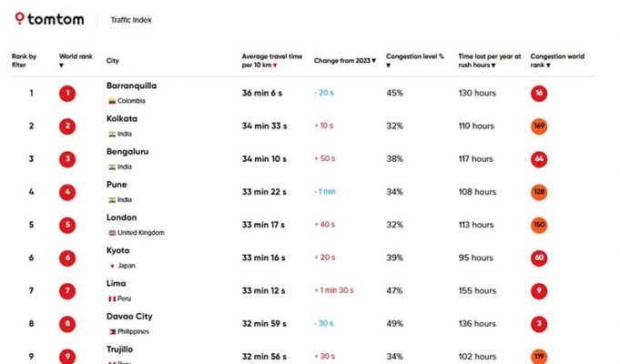Image resolution: width=620 pixels, height=364 pixels.
Task: Sort by Congestion level % column
Action: [x=415, y=61]
